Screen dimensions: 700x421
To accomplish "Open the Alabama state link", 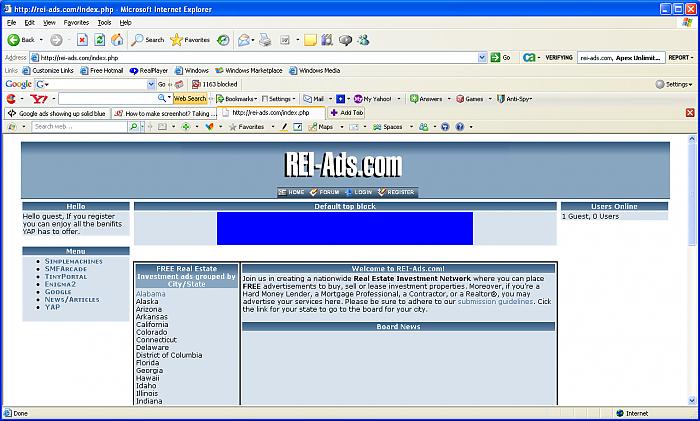I will [150, 294].
